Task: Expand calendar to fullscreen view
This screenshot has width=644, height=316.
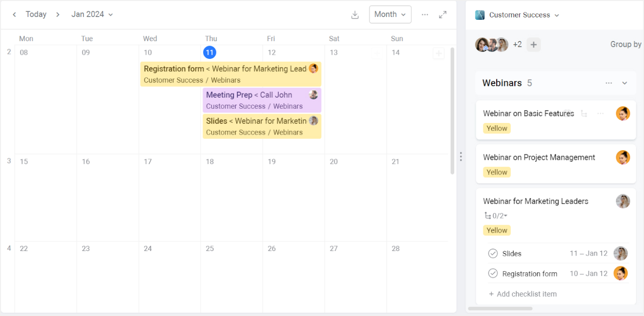Action: 443,15
